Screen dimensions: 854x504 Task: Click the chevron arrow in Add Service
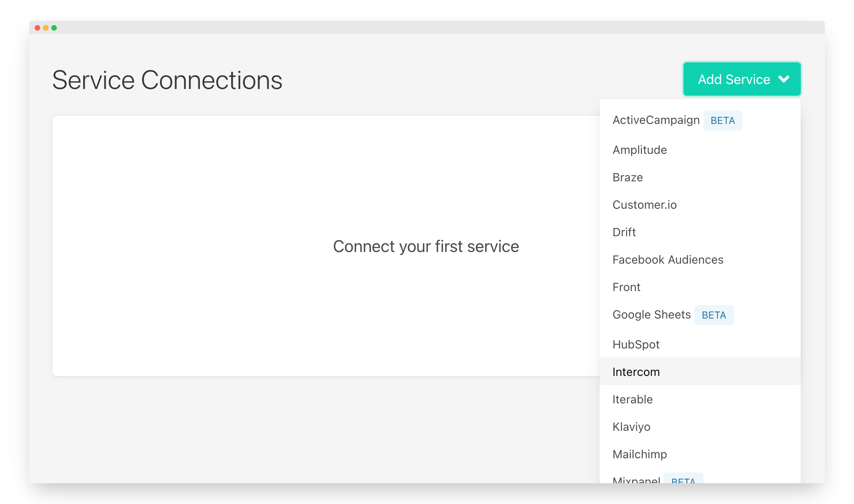coord(784,79)
